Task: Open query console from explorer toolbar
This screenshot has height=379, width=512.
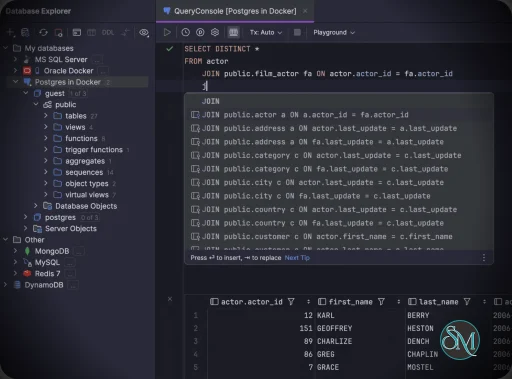Action: pyautogui.click(x=77, y=33)
